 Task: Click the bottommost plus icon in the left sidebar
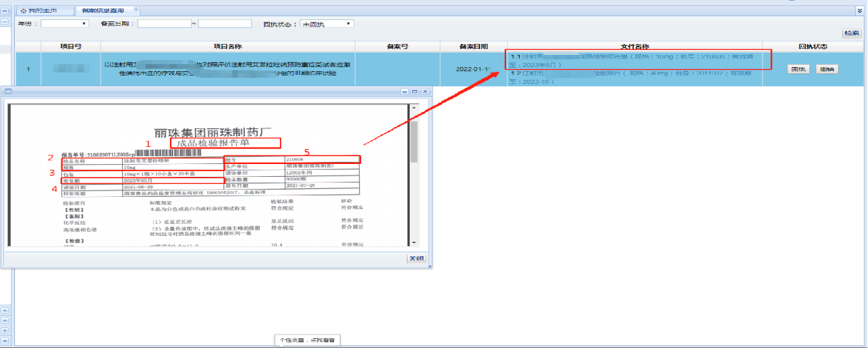[x=4, y=340]
